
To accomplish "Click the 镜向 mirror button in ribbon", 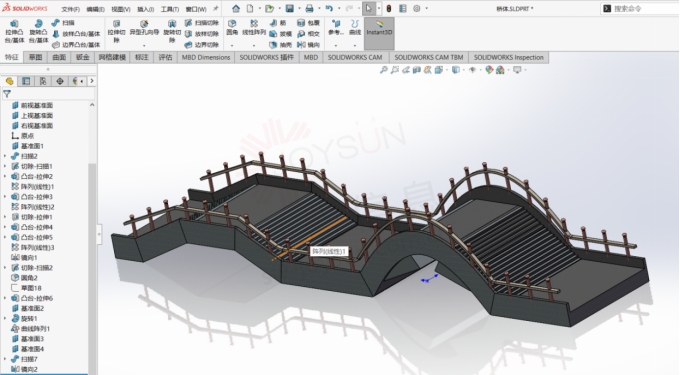I will [x=309, y=45].
